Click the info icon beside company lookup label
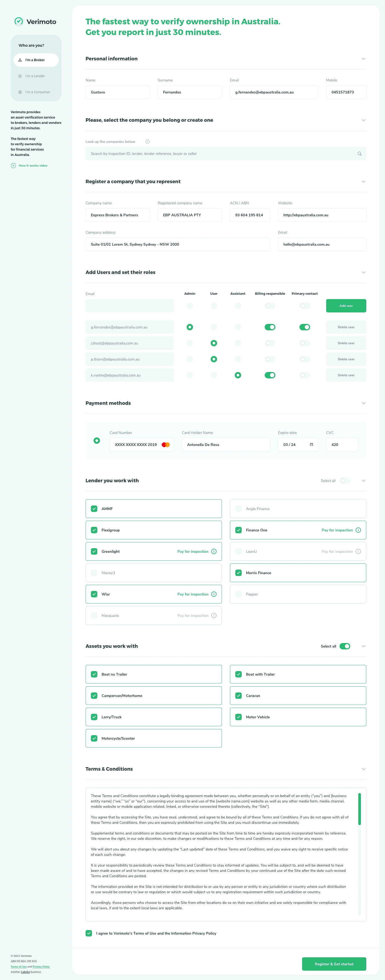This screenshot has height=980, width=385. (147, 142)
